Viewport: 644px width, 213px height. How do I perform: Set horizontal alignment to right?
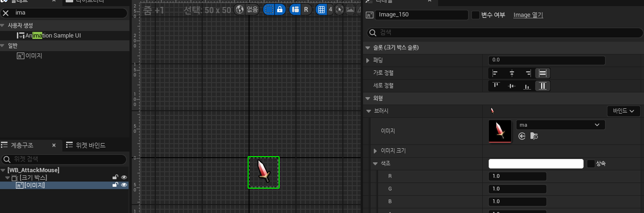point(528,73)
